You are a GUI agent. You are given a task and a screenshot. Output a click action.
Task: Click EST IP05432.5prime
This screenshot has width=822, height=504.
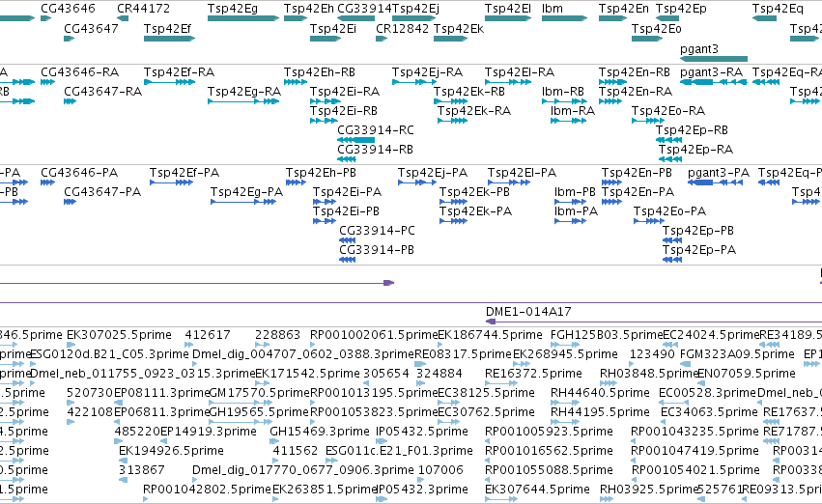tap(422, 432)
